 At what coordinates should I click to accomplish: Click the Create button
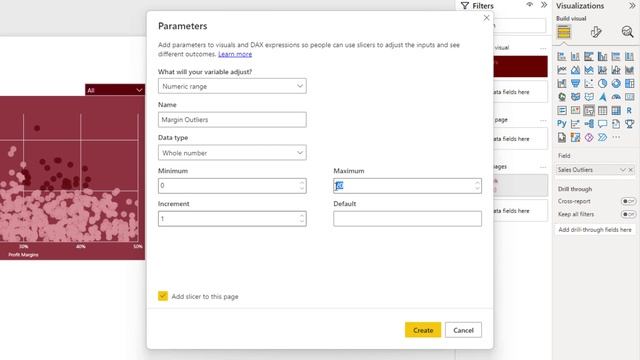click(x=423, y=330)
